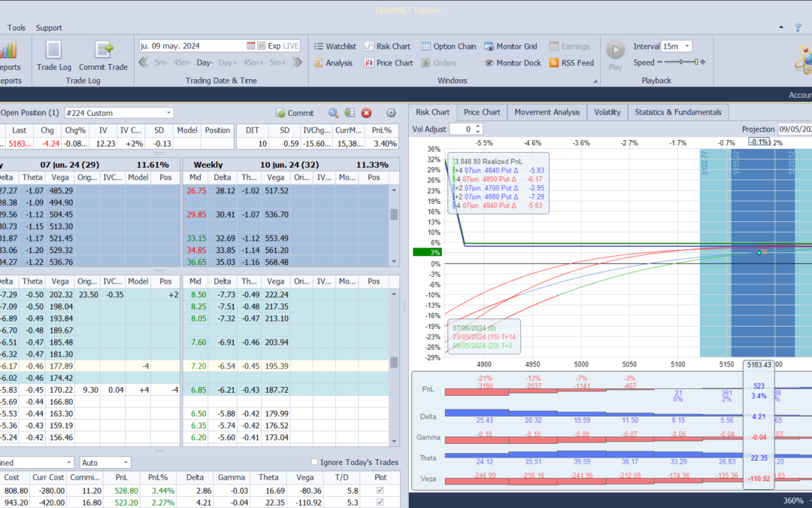Open the Support menu
Image resolution: width=812 pixels, height=508 pixels.
coord(49,28)
